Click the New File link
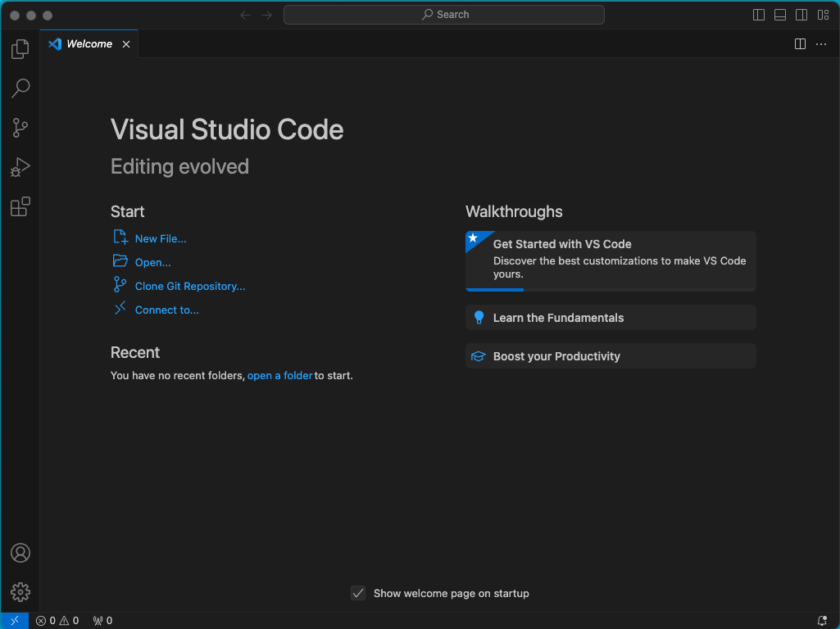 [x=161, y=238]
